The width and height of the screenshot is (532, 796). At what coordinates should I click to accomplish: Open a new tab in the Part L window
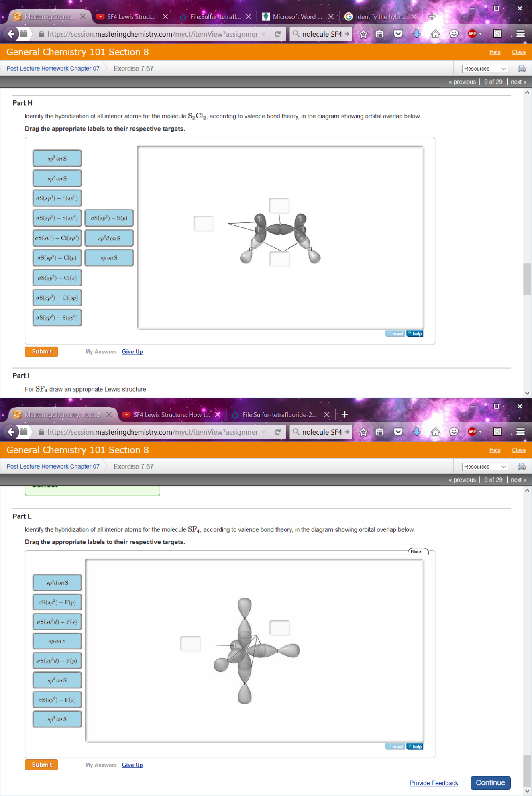pos(344,414)
